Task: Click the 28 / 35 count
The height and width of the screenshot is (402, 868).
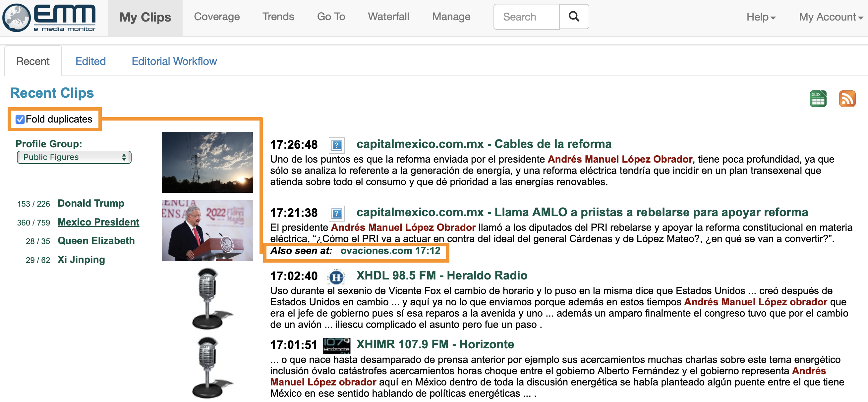Action: coord(38,241)
